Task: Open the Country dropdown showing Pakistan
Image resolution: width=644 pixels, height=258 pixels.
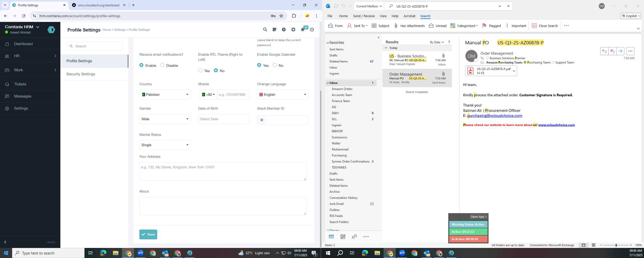Action: tap(165, 94)
